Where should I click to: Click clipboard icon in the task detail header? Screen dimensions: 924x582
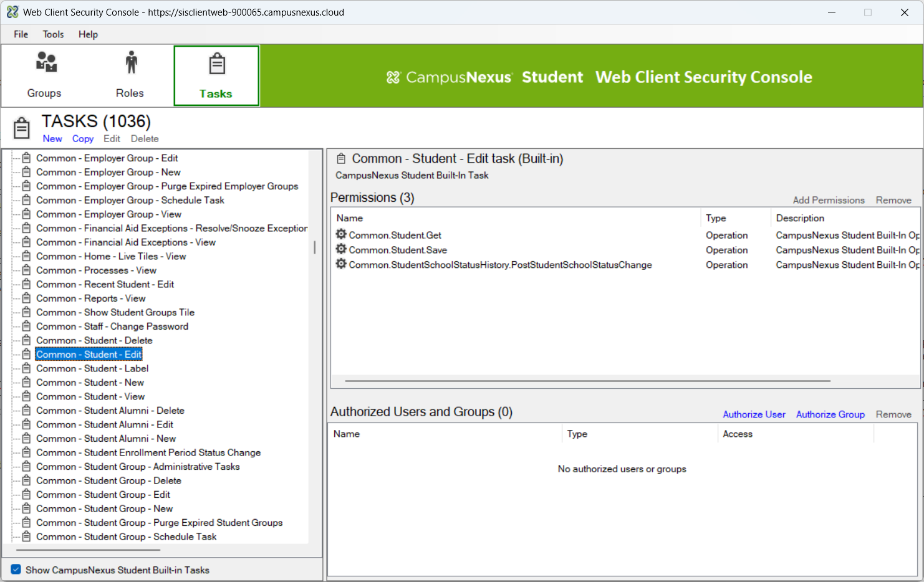[341, 158]
